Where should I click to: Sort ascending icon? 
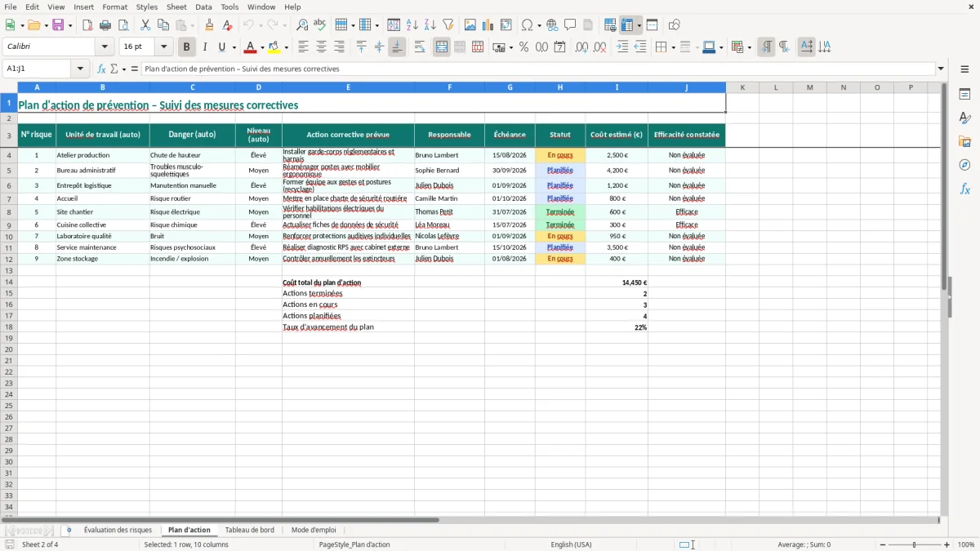[412, 25]
